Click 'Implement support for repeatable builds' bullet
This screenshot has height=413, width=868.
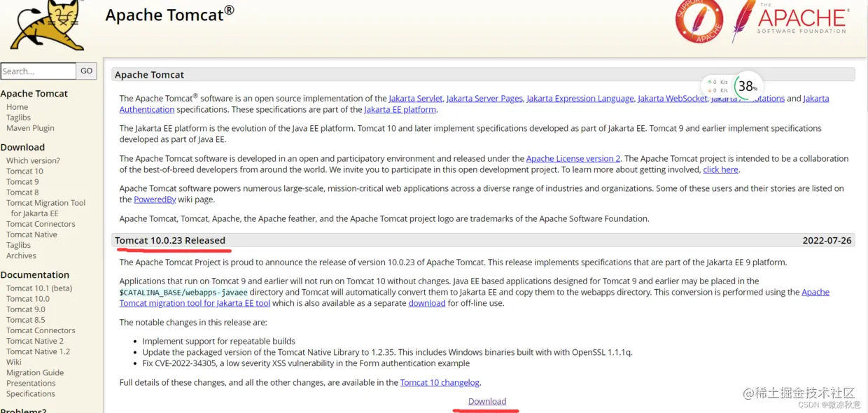218,341
